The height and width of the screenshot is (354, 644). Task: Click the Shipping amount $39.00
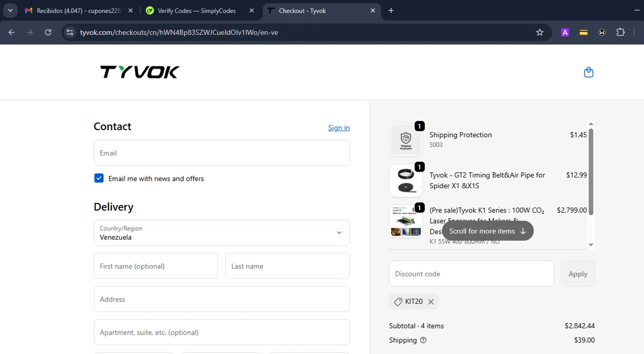pyautogui.click(x=584, y=340)
